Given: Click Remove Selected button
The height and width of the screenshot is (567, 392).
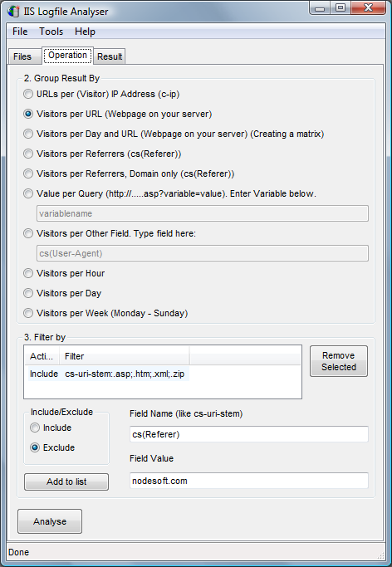Looking at the screenshot, I should (339, 361).
